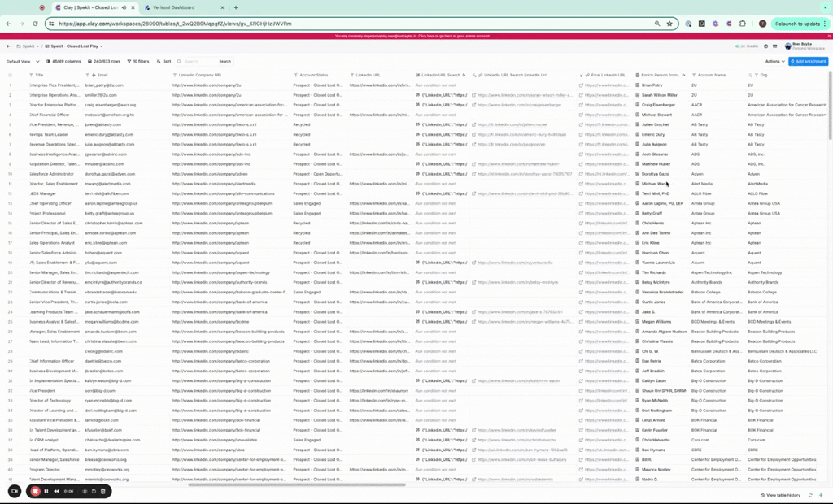Open the Actions dropdown menu
The image size is (833, 504).
774,61
